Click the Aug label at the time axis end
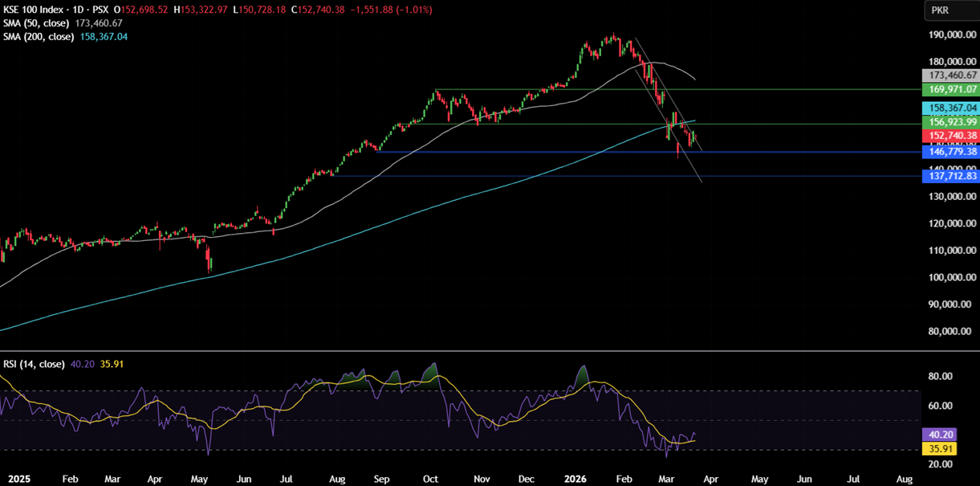 tap(904, 479)
